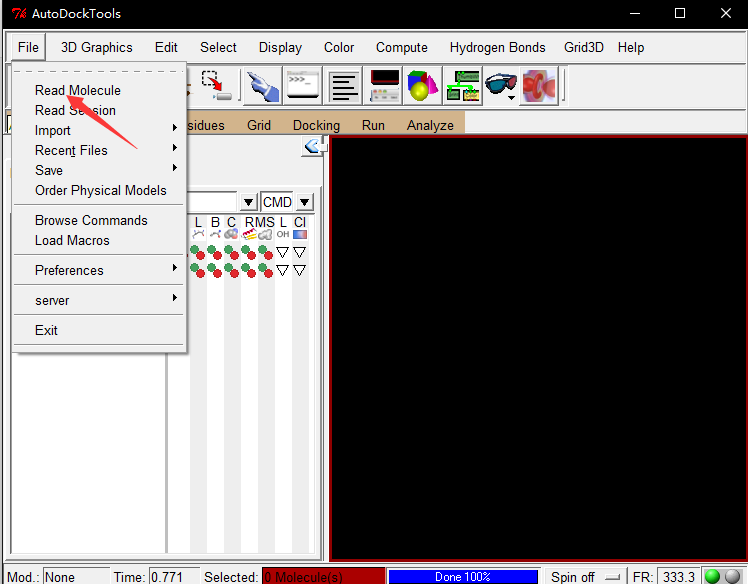
Task: Open the colored 3D shapes viewer icon
Action: [x=422, y=86]
